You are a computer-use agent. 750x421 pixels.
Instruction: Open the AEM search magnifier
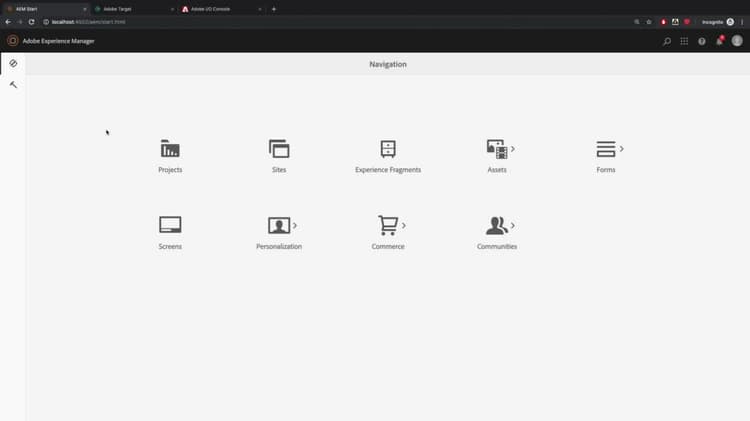(x=667, y=41)
